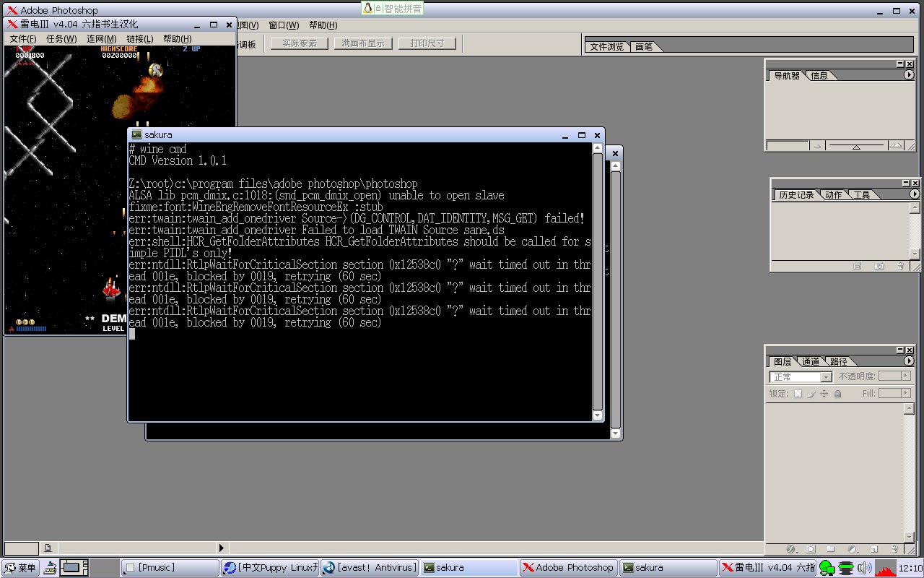
Task: Switch to the 中文Puppy Linux taskbar button
Action: tap(270, 568)
